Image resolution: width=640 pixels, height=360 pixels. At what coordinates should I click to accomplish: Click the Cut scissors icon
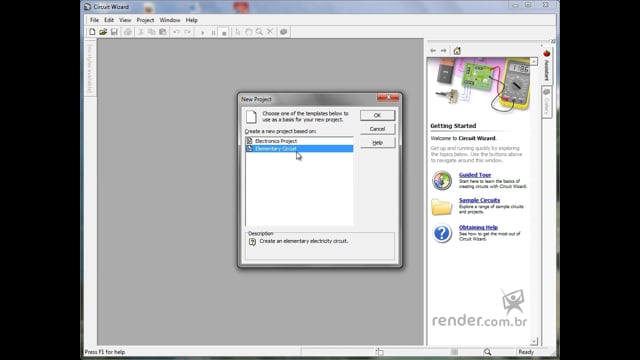tap(141, 32)
